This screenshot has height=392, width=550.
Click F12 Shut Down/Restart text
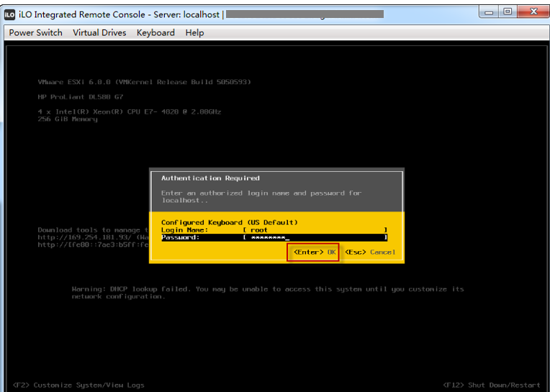pos(492,385)
